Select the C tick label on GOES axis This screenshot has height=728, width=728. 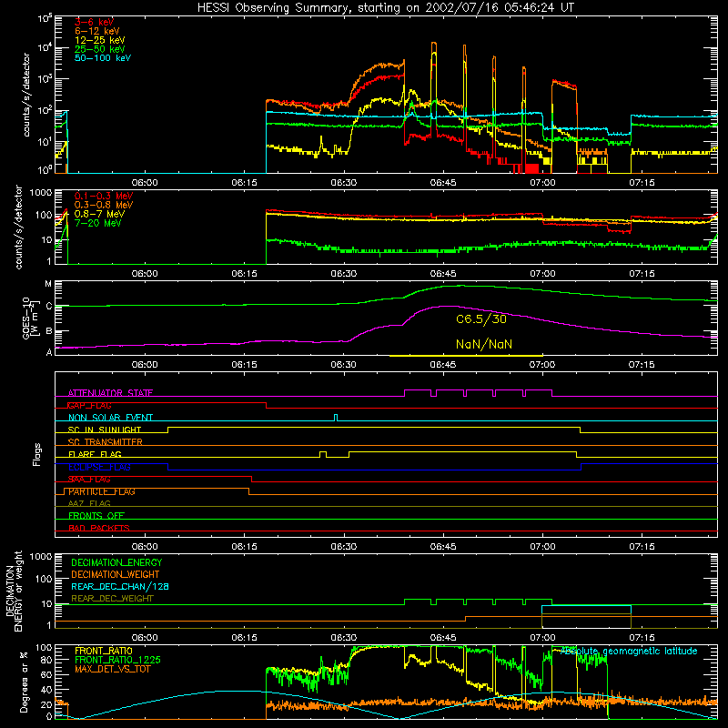(x=48, y=306)
